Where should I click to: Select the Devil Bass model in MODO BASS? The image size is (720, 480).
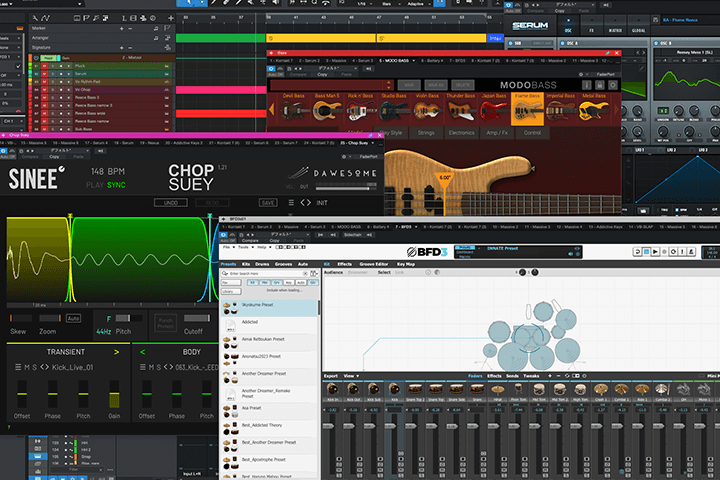pyautogui.click(x=293, y=109)
